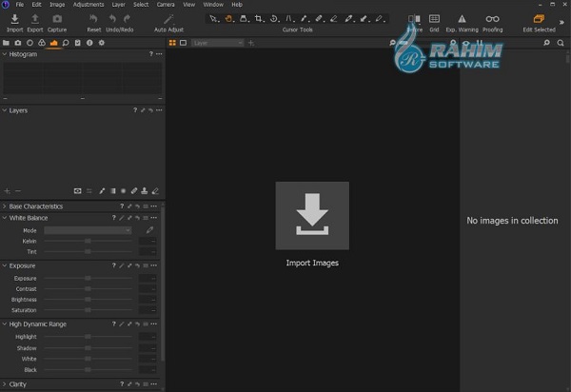Click the Edit Selected icon
Screen dimensions: 571x392
pos(539,19)
